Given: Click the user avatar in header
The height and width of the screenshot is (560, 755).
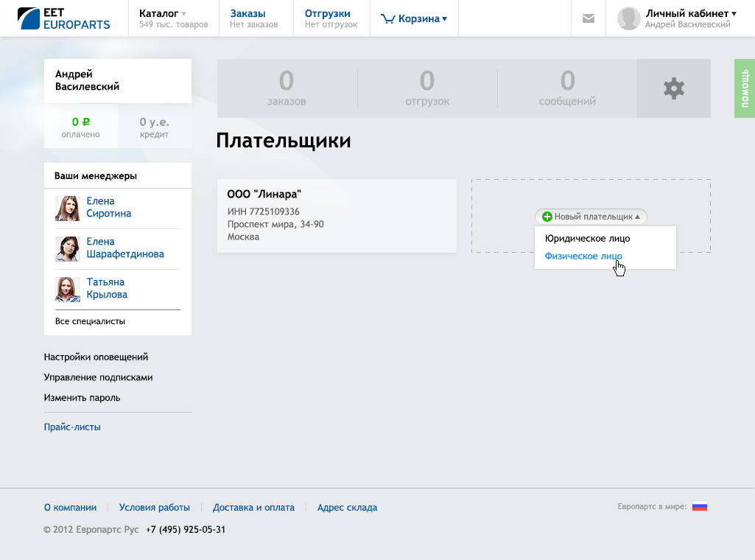Looking at the screenshot, I should [628, 18].
